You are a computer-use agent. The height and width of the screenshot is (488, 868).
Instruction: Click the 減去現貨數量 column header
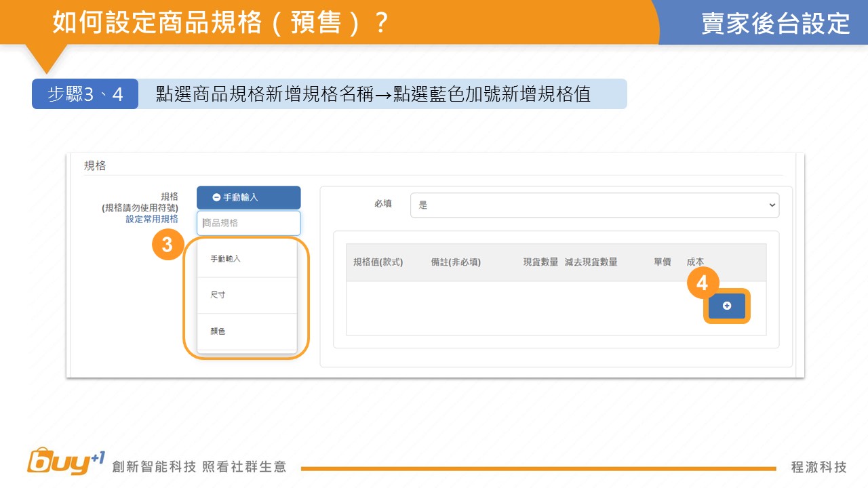click(591, 262)
